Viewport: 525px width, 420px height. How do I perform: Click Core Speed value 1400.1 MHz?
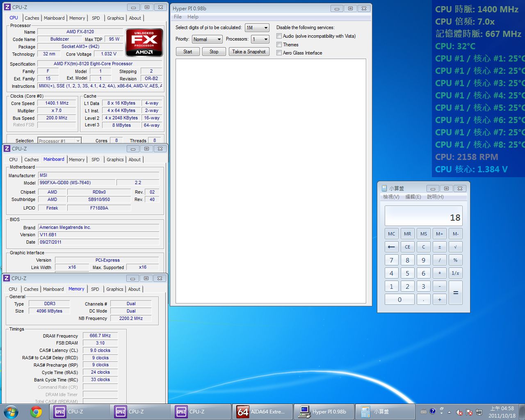(57, 103)
